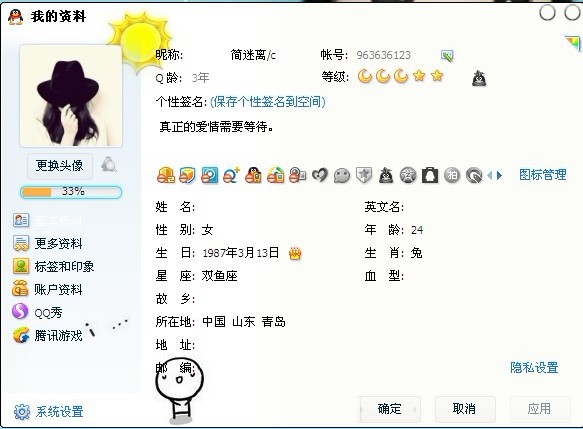Click the 33% profile completion bar

[71, 192]
